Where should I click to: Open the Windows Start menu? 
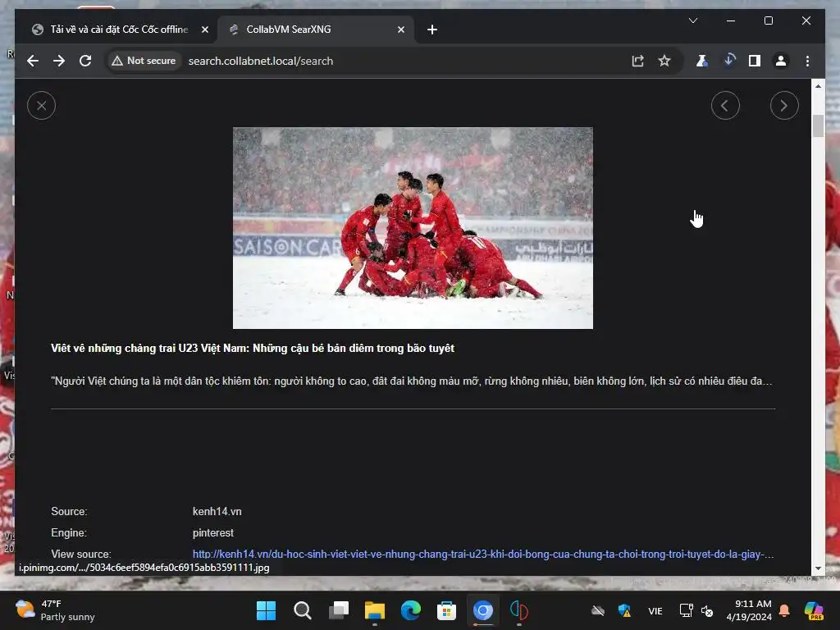pyautogui.click(x=266, y=610)
